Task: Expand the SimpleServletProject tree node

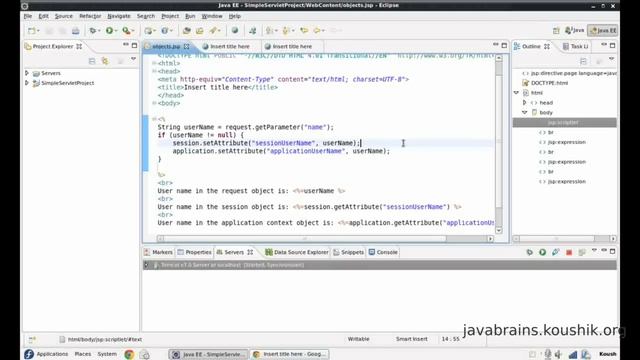Action: coord(27,83)
